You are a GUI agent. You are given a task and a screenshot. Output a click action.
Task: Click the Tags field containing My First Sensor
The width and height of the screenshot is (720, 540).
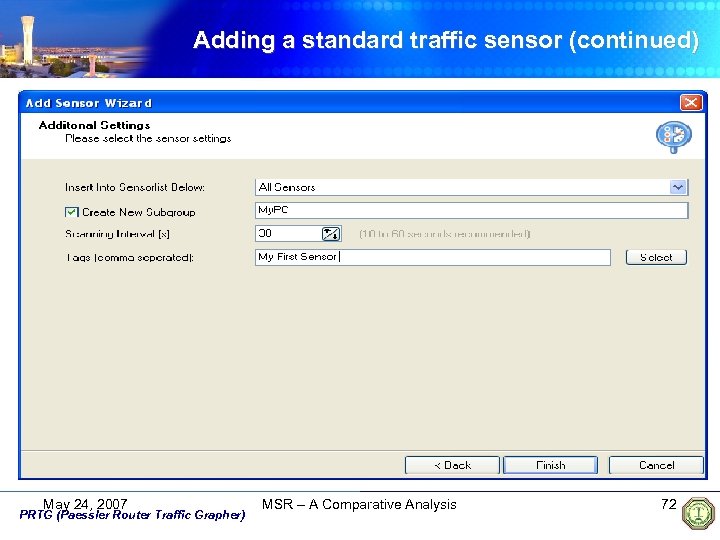point(433,257)
